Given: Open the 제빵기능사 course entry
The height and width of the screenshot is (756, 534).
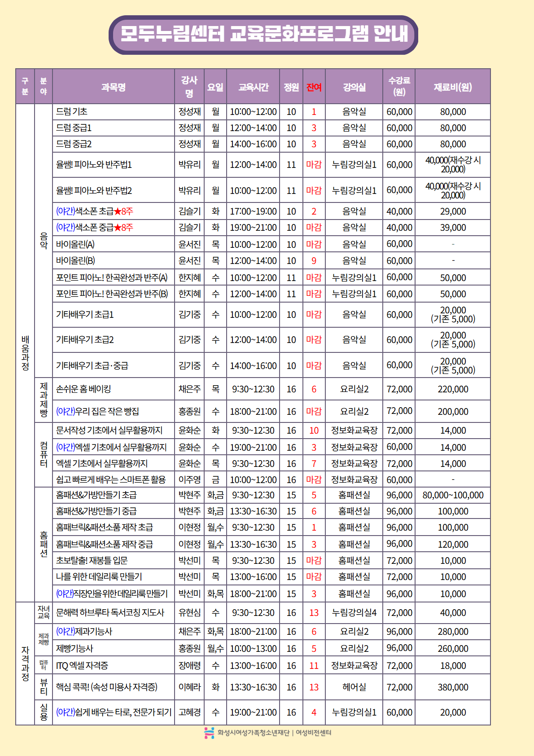Looking at the screenshot, I should tap(74, 649).
